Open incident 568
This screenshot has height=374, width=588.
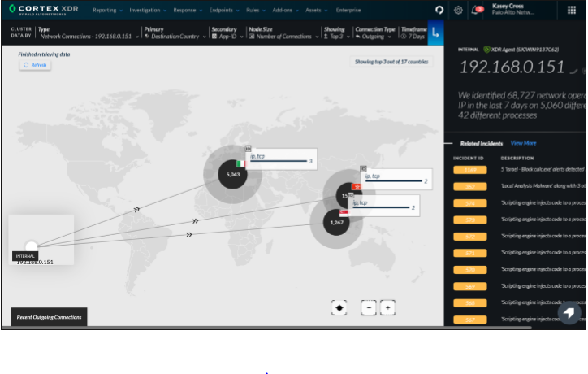tap(470, 303)
